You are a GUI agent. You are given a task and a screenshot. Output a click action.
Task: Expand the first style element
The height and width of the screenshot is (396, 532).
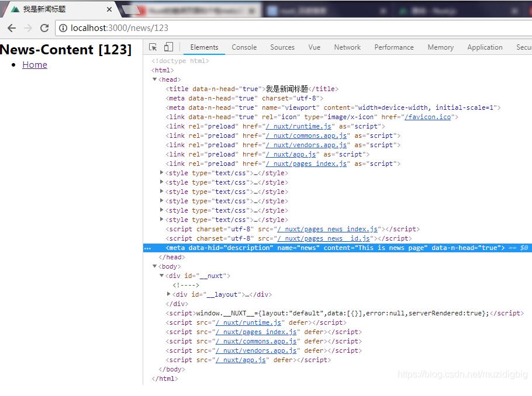162,173
